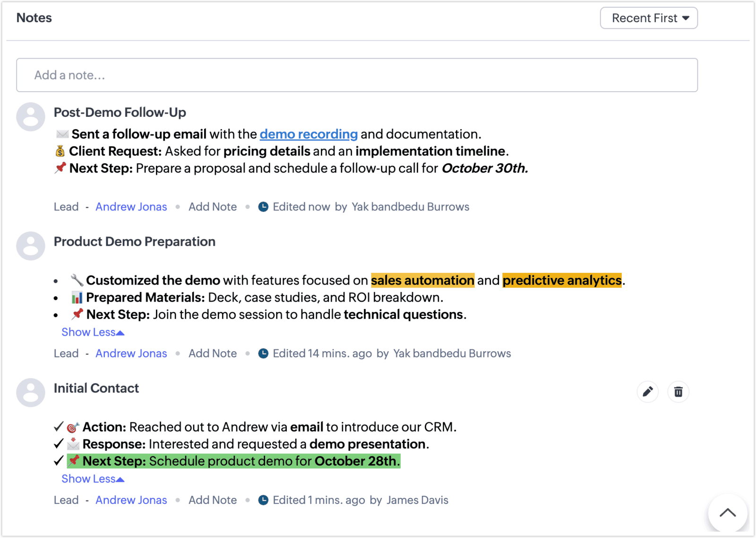
Task: Open the Recent First sort dropdown
Action: click(649, 18)
